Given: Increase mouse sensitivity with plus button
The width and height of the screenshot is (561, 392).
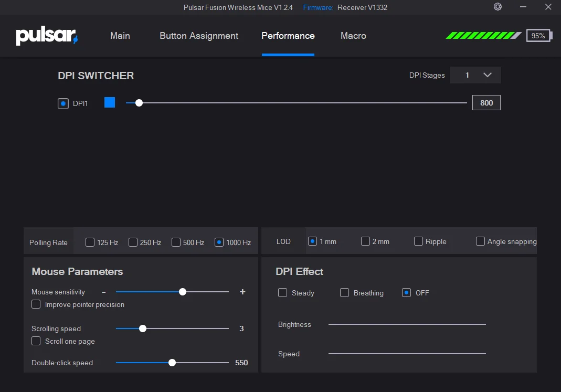Looking at the screenshot, I should 242,292.
